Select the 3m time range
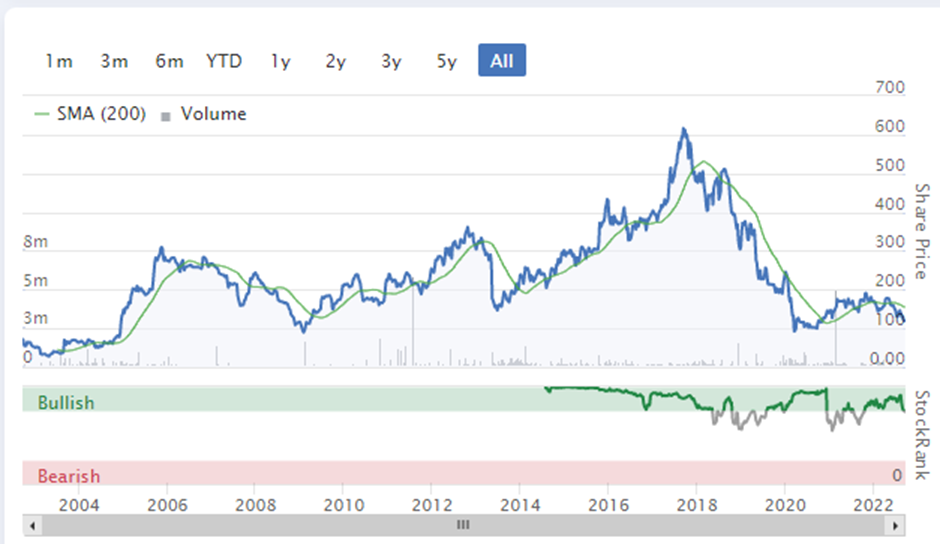 (x=114, y=61)
